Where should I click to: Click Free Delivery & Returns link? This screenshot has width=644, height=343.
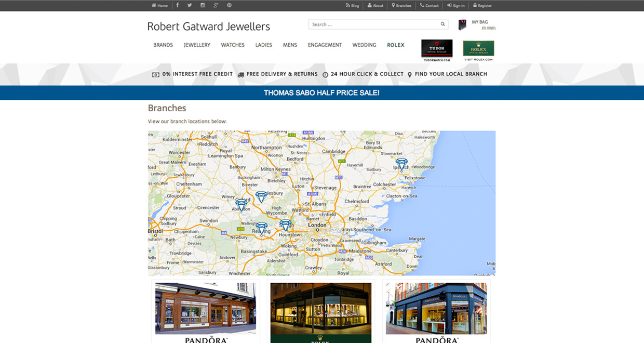tap(277, 74)
